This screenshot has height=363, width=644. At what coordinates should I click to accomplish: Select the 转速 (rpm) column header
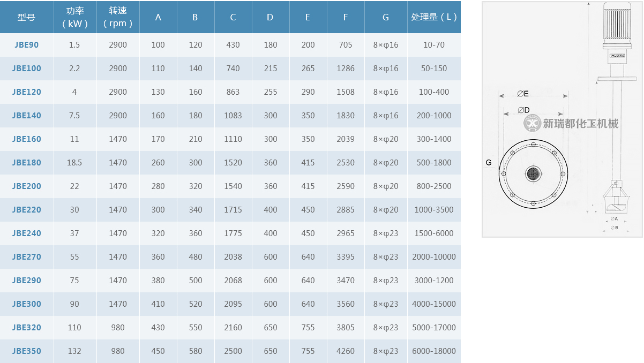pos(118,17)
